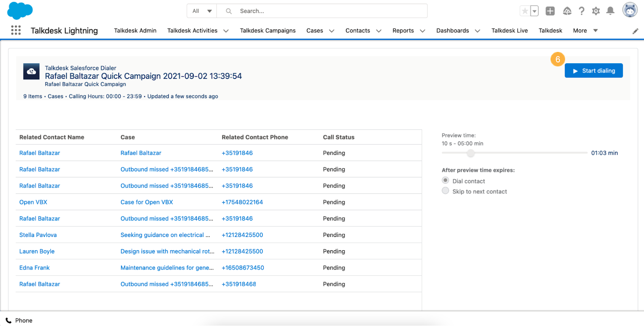The height and width of the screenshot is (326, 644).
Task: Expand the Cases tab chevron
Action: [x=332, y=31]
